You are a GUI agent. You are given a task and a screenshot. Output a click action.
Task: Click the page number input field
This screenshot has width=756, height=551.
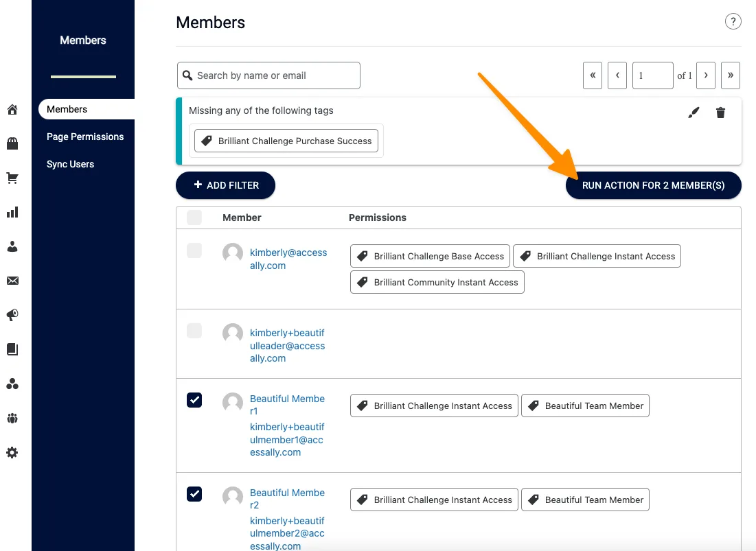click(x=653, y=75)
